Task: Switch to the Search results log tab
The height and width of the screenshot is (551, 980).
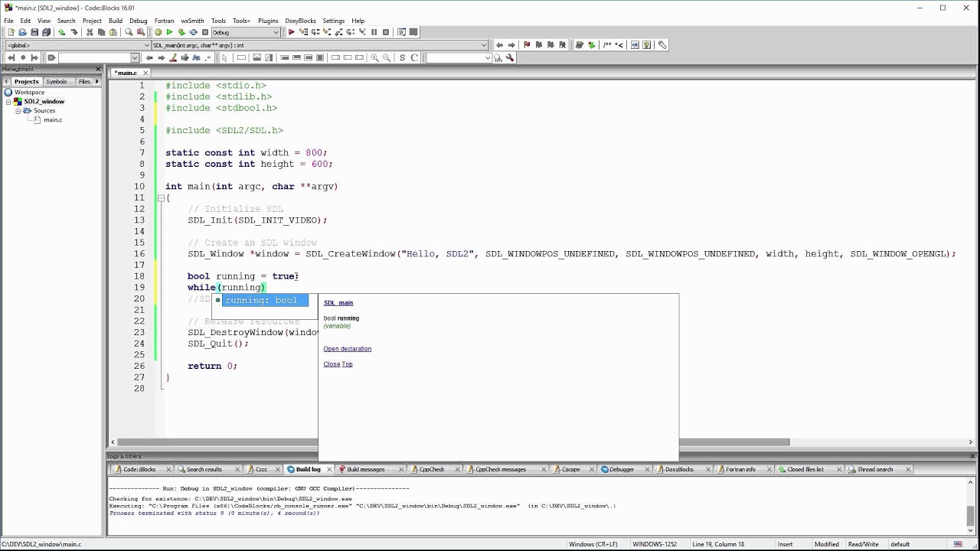Action: [x=204, y=469]
